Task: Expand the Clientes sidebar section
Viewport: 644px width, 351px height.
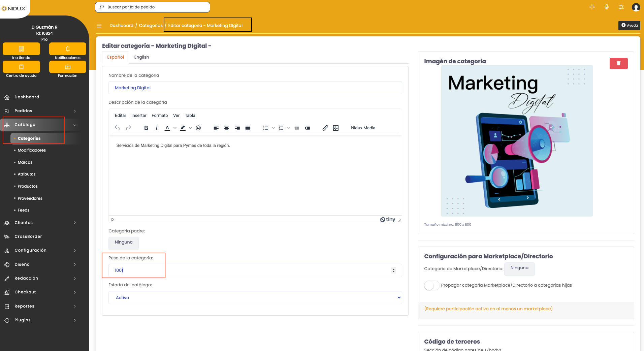Action: [40, 223]
